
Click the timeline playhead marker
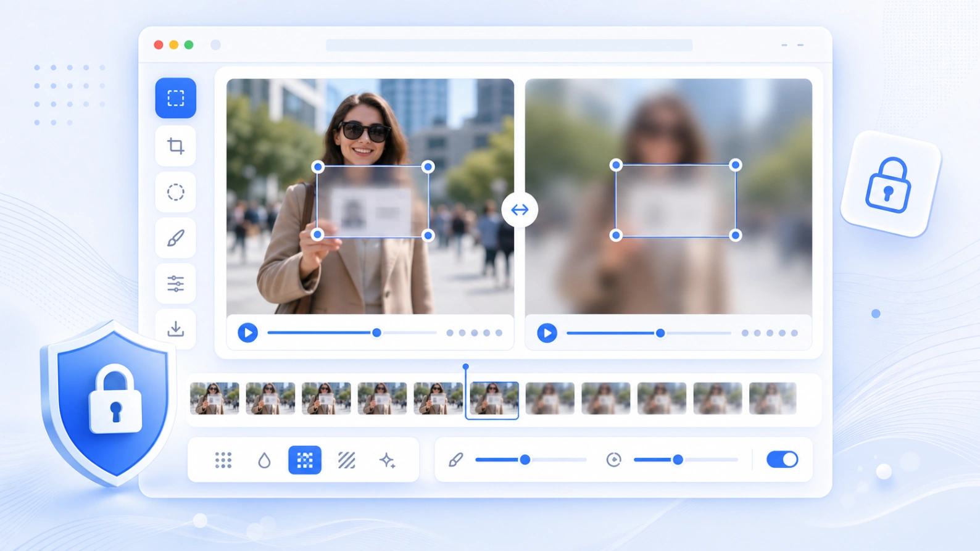(466, 367)
